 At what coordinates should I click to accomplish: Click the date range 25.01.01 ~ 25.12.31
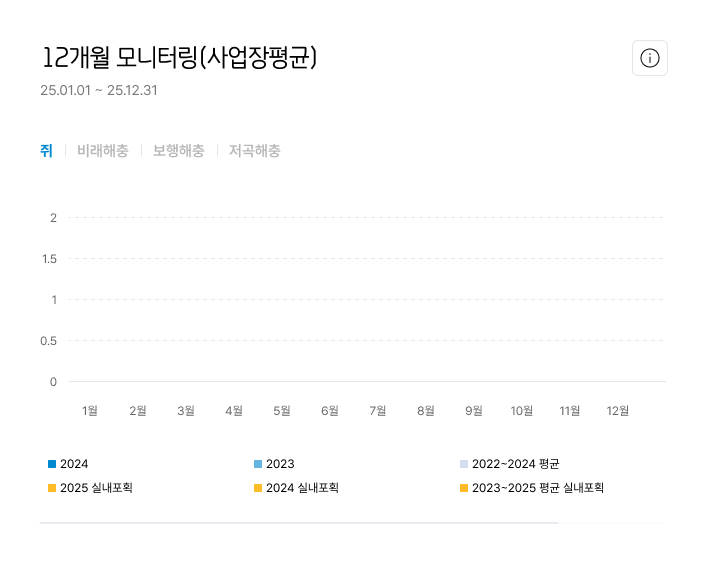[x=99, y=91]
